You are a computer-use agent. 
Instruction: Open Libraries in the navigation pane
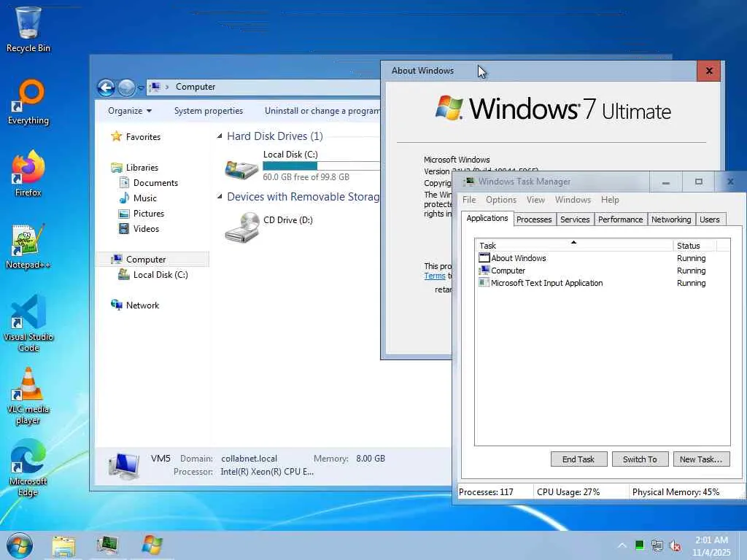(142, 168)
